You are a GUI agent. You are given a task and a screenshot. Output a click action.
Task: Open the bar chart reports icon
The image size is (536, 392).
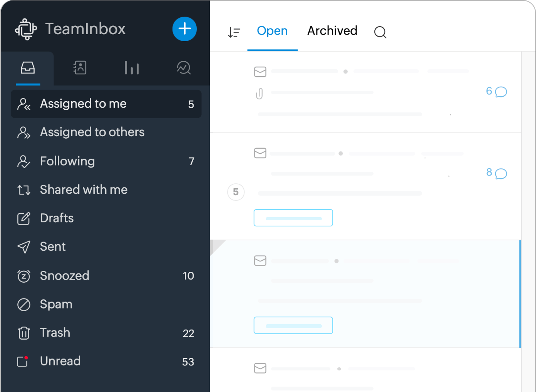click(132, 68)
